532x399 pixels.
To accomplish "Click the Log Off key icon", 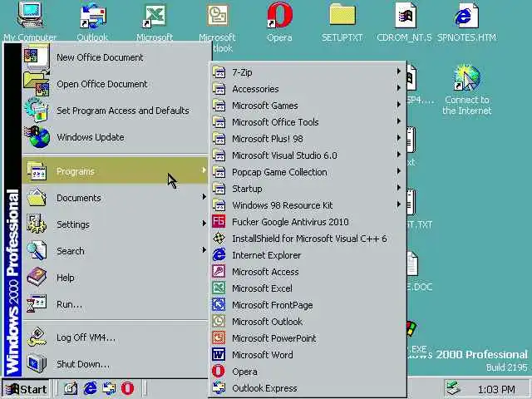I will (x=37, y=337).
